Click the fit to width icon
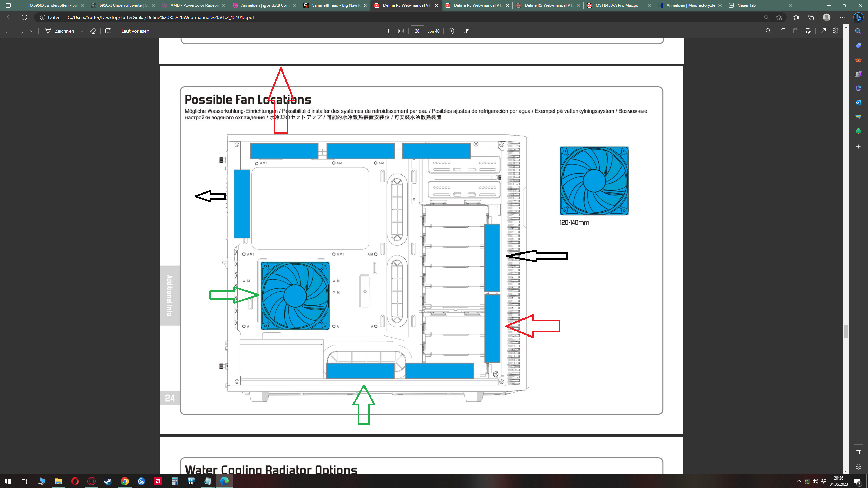 point(401,31)
